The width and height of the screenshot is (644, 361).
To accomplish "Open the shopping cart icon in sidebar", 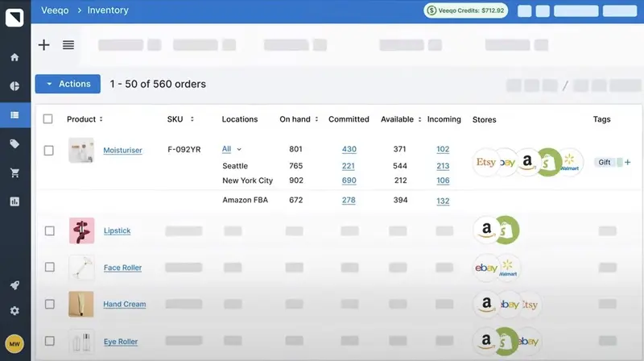I will pyautogui.click(x=14, y=172).
